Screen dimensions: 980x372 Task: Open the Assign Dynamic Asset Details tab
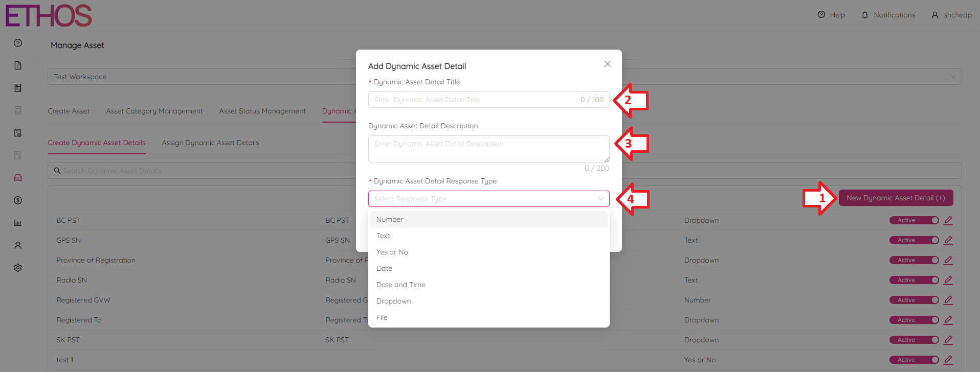coord(210,143)
